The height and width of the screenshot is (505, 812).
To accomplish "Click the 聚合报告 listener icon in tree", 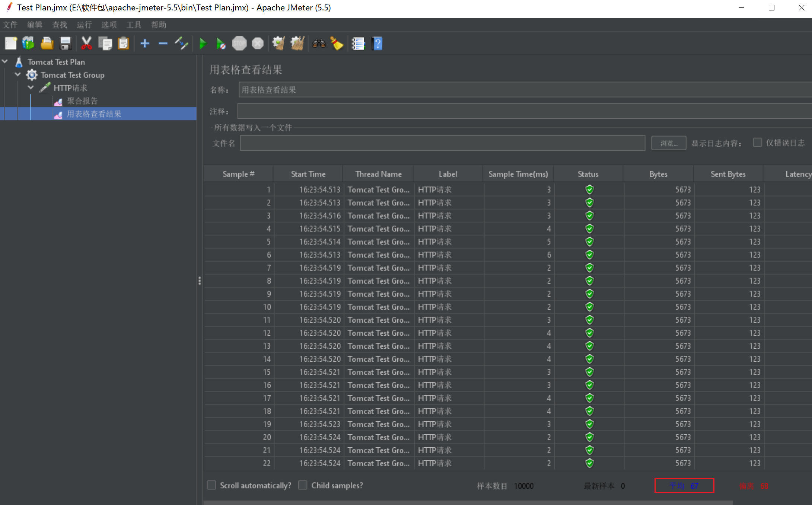I will click(58, 102).
